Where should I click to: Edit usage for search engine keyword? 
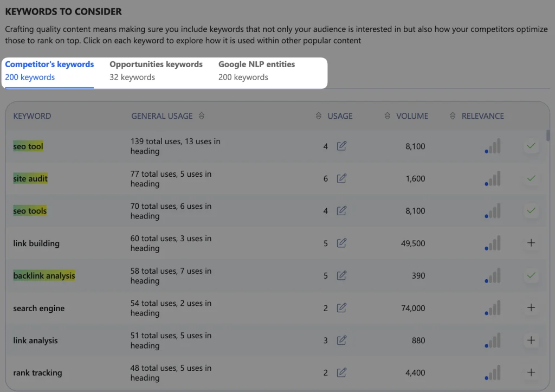point(341,308)
